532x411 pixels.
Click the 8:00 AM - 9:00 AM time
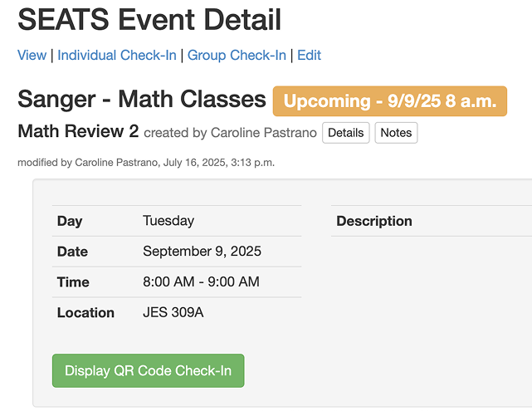(x=201, y=282)
